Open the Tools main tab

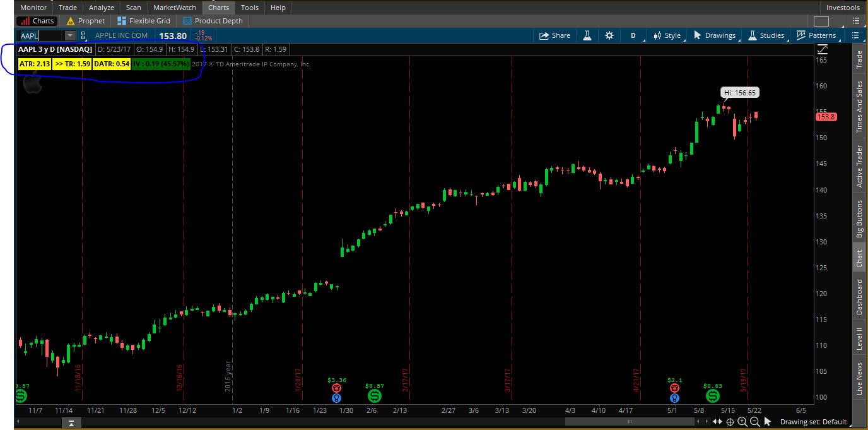[x=250, y=8]
